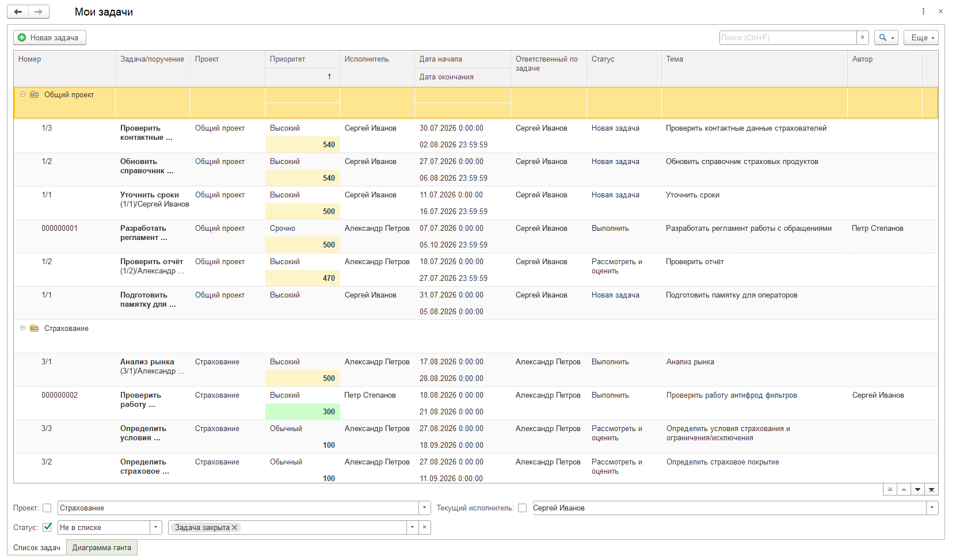Clear the search field with its X
This screenshot has width=956, height=560.
pyautogui.click(x=862, y=37)
